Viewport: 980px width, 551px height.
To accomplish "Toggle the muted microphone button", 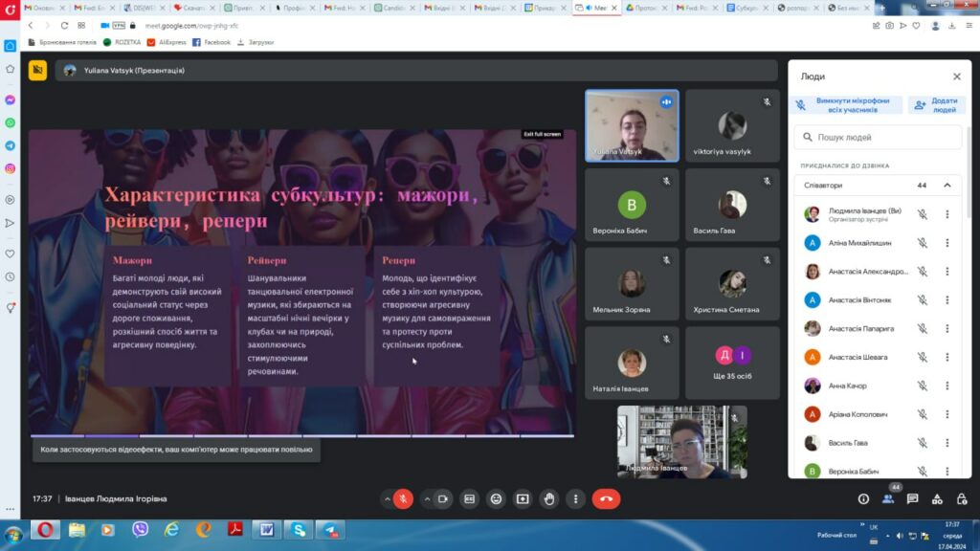I will tap(403, 499).
